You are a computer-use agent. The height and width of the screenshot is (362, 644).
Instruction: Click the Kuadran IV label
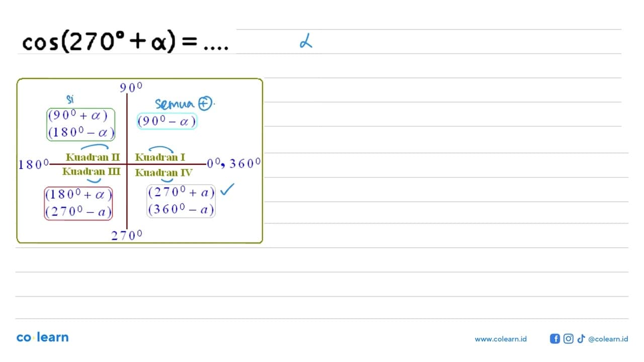pyautogui.click(x=164, y=173)
